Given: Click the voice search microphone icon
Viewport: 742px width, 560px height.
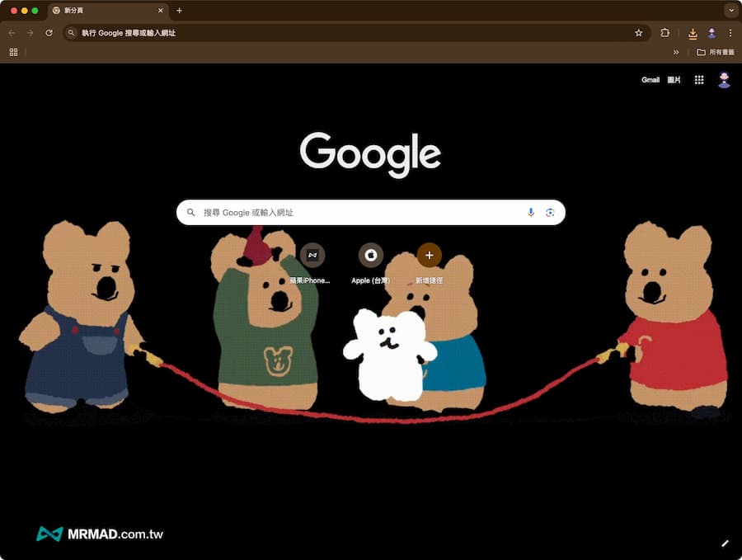Looking at the screenshot, I should point(531,213).
